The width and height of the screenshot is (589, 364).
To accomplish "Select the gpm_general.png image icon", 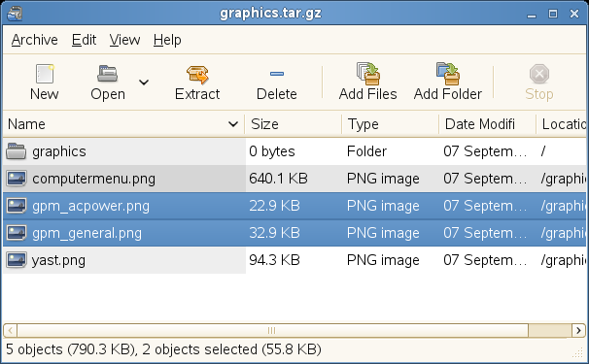I will (x=17, y=233).
